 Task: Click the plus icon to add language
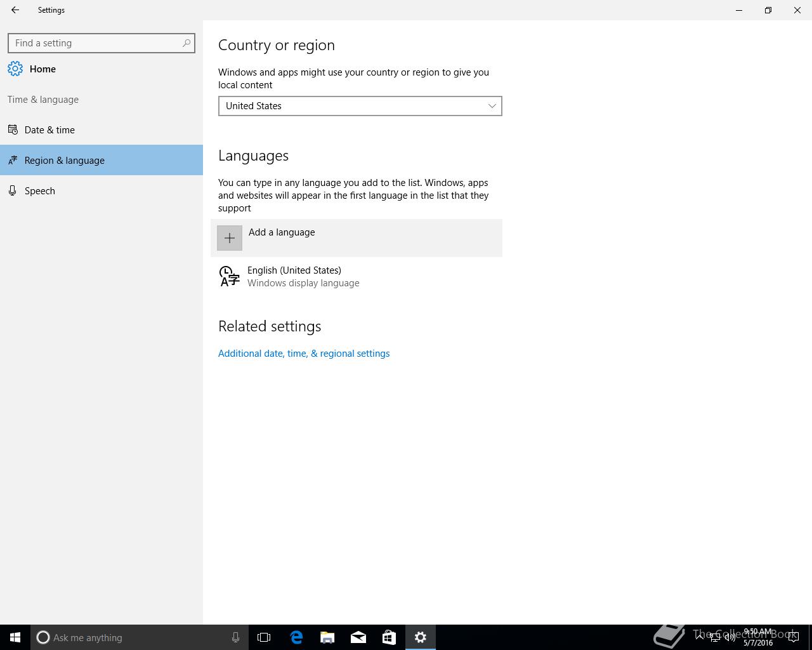230,238
